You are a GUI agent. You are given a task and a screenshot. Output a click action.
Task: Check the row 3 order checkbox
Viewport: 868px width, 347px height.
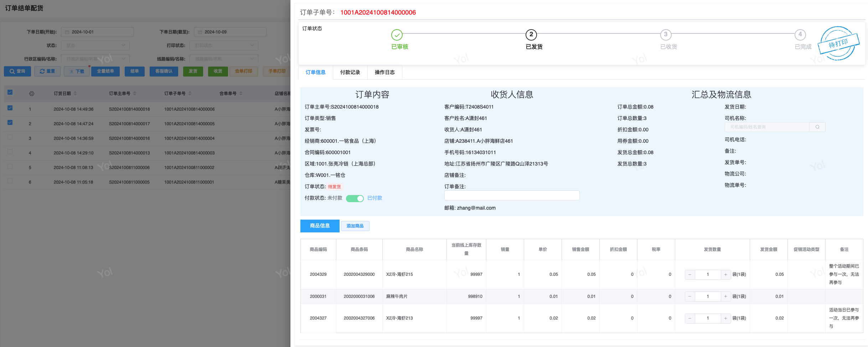point(10,137)
